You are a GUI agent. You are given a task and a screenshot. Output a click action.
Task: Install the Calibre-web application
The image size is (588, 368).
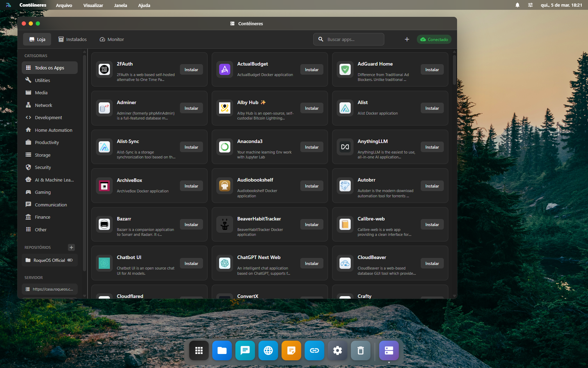432,225
